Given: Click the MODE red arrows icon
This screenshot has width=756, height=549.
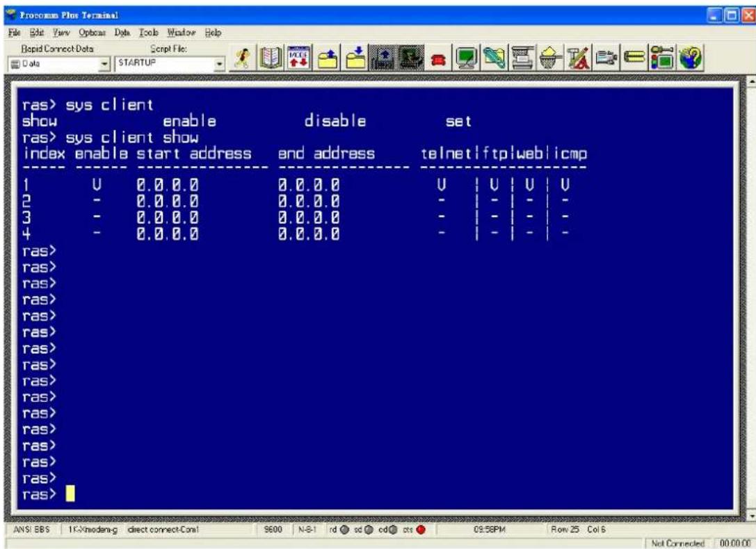Looking at the screenshot, I should pyautogui.click(x=299, y=57).
